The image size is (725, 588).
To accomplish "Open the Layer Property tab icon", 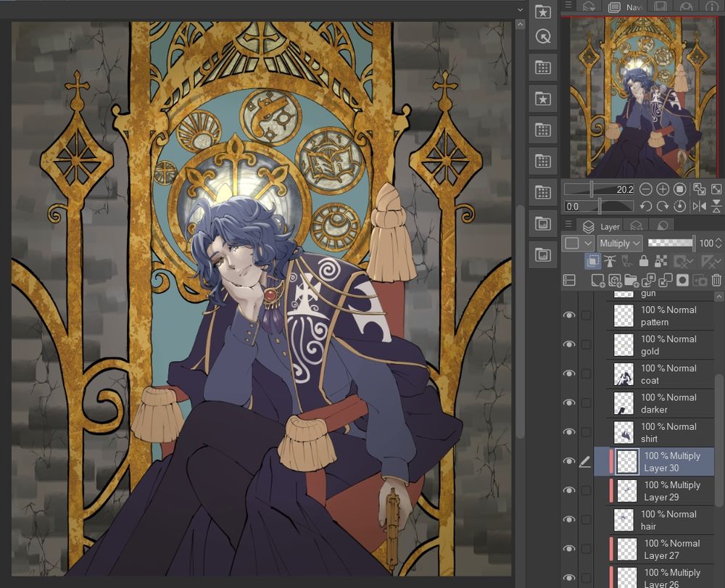I will 662,226.
